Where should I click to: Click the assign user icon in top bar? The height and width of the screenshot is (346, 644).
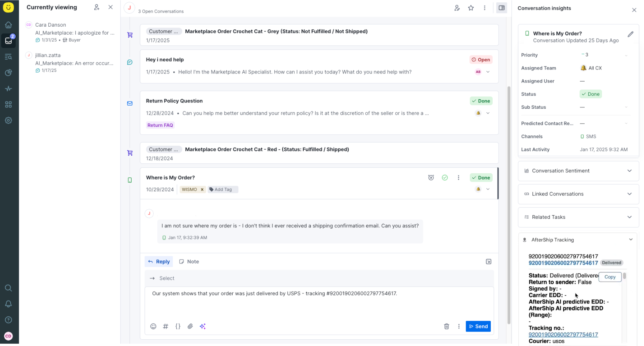457,8
